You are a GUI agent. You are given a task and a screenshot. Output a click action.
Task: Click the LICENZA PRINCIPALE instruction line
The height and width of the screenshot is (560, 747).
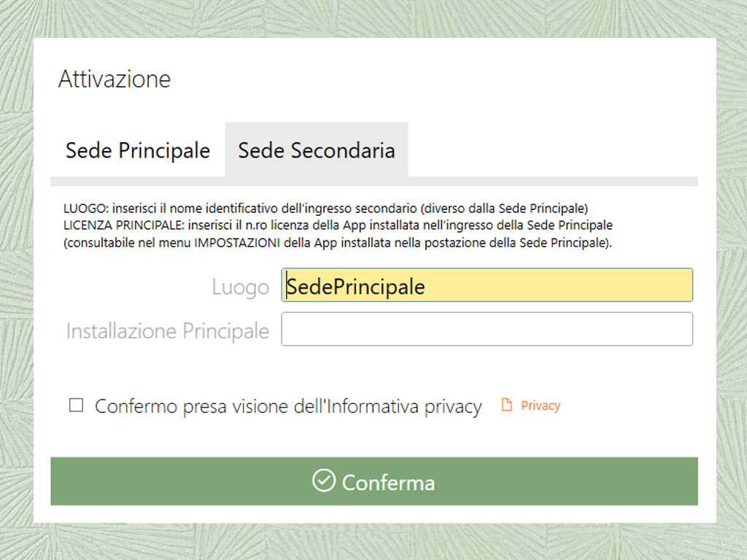click(338, 225)
